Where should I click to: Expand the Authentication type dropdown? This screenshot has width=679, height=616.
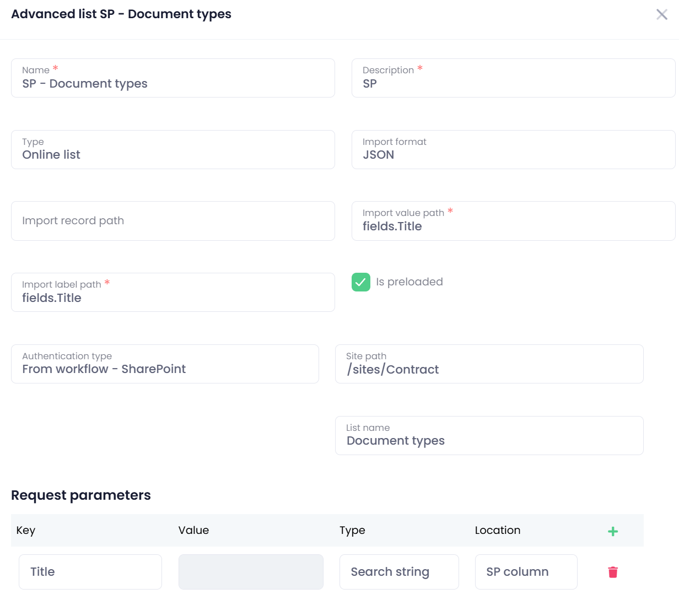165,364
